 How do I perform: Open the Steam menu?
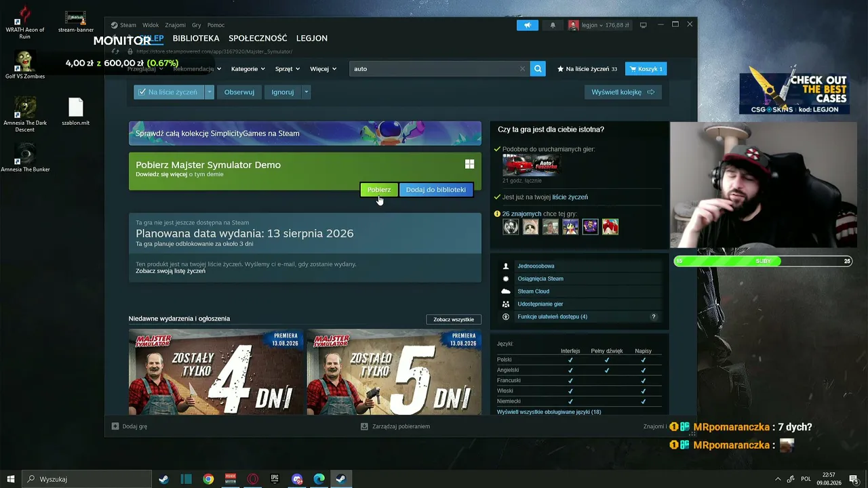coord(128,25)
